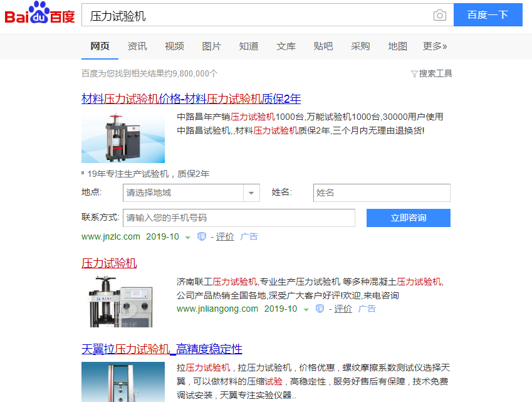This screenshot has width=532, height=402.
Task: Expand dropdown arrow after www.jnliangong.com 2019-10
Action: click(x=306, y=310)
